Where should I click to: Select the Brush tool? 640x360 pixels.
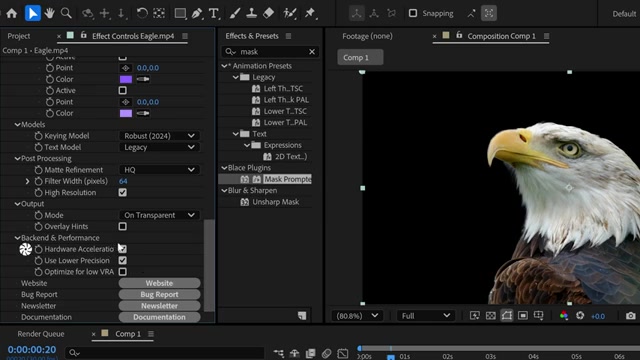[x=235, y=13]
